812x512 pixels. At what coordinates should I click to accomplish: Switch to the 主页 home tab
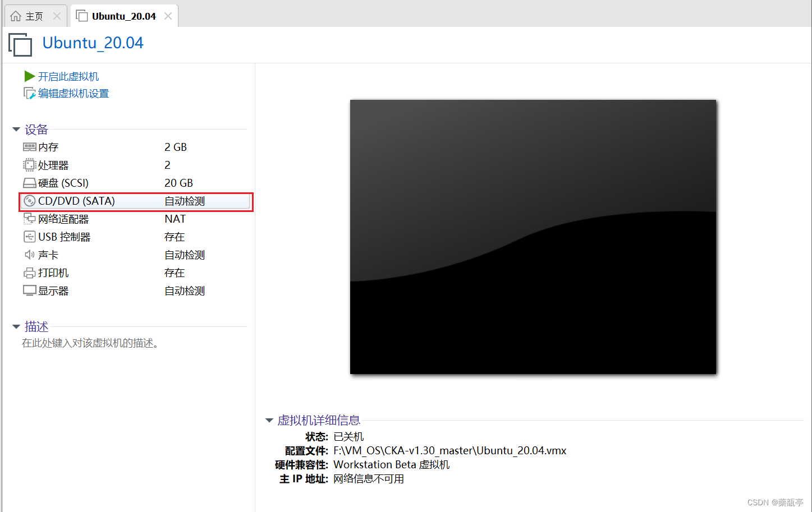tap(28, 15)
